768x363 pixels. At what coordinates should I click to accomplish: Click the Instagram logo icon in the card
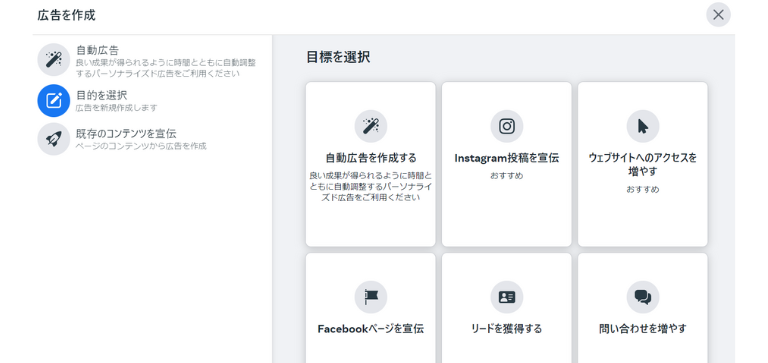(x=507, y=126)
